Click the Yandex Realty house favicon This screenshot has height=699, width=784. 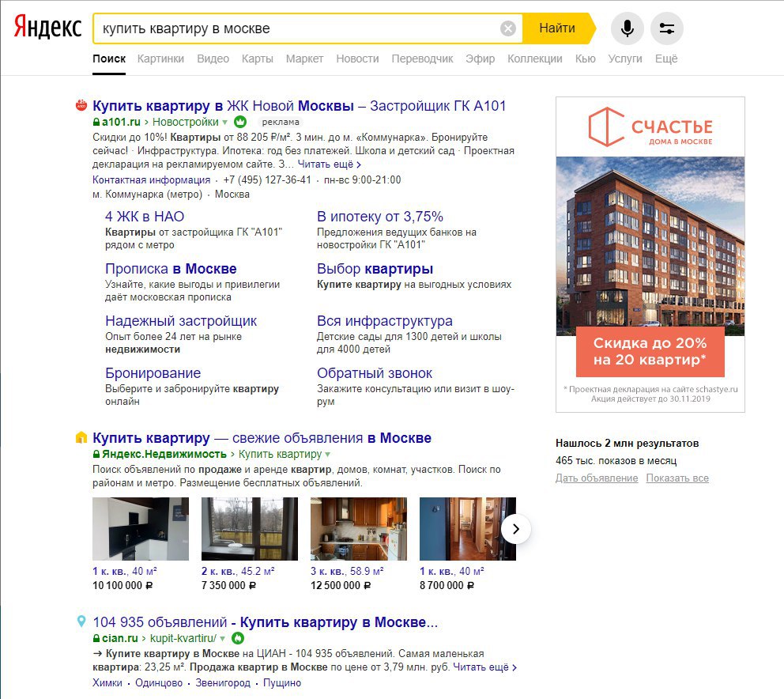coord(81,437)
